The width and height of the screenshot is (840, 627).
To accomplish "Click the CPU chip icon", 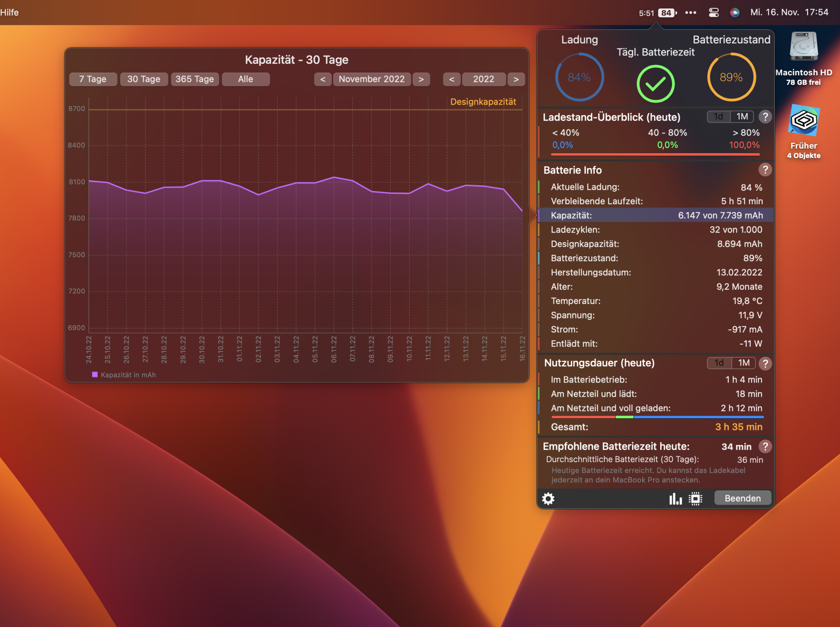I will 696,498.
